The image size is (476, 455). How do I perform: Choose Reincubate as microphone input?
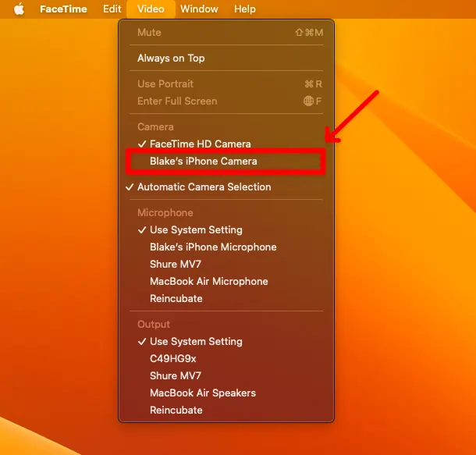[226, 299]
